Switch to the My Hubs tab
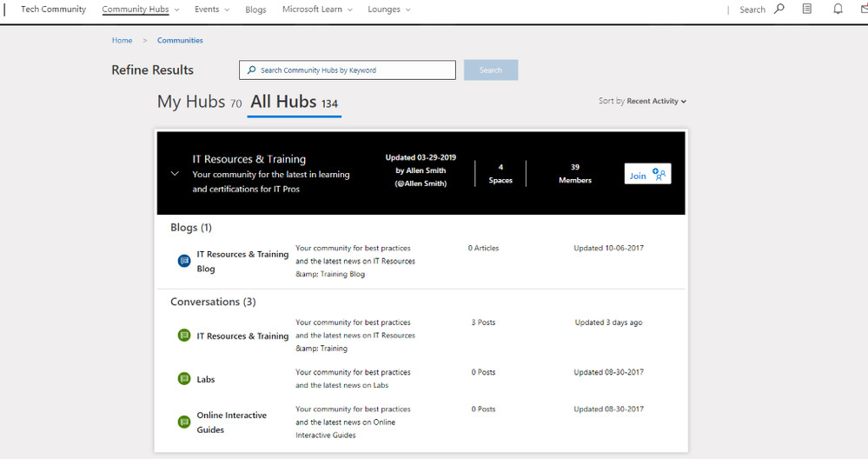The height and width of the screenshot is (459, 868). [x=199, y=102]
